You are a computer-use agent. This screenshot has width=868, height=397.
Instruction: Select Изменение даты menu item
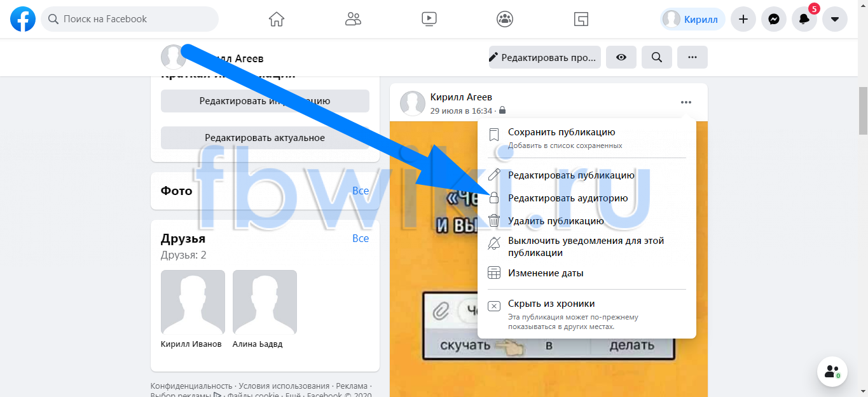coord(587,273)
